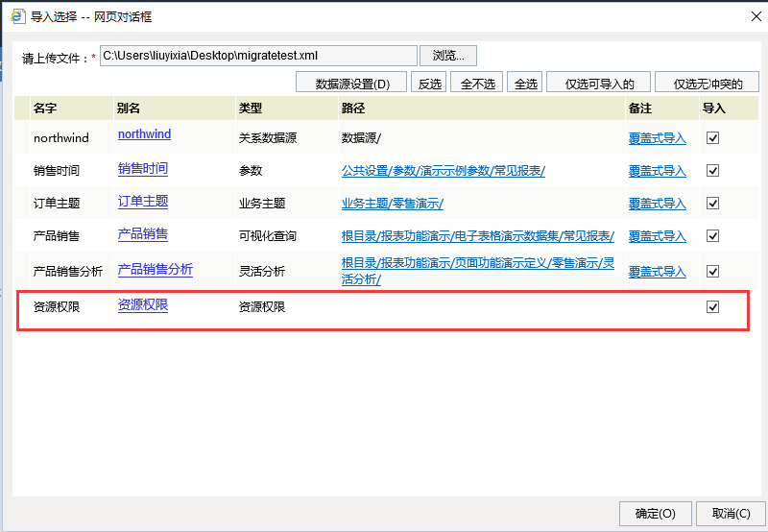Untick import checkbox for northwind row
The height and width of the screenshot is (532, 768).
click(x=712, y=138)
